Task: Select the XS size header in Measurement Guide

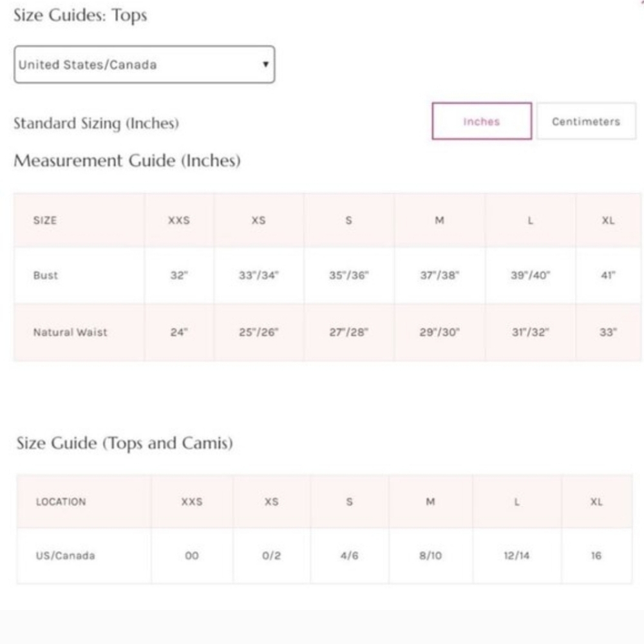Action: (x=259, y=220)
